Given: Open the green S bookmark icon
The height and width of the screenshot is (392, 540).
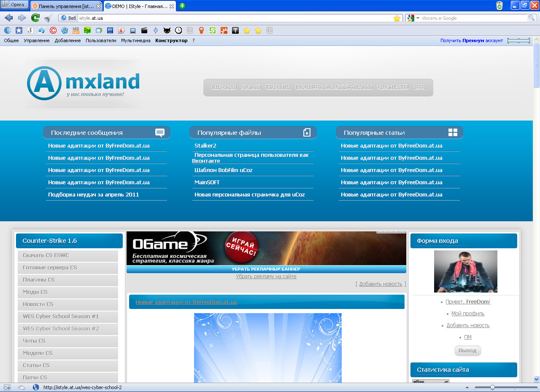Looking at the screenshot, I should 213,30.
